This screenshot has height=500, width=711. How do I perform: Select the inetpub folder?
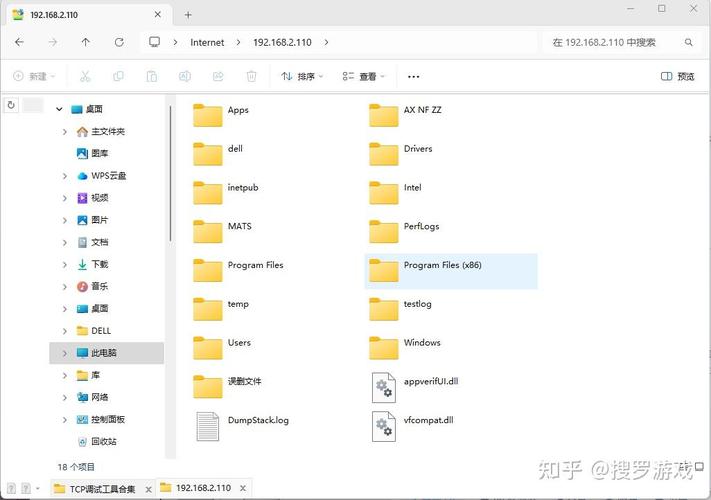226,193
